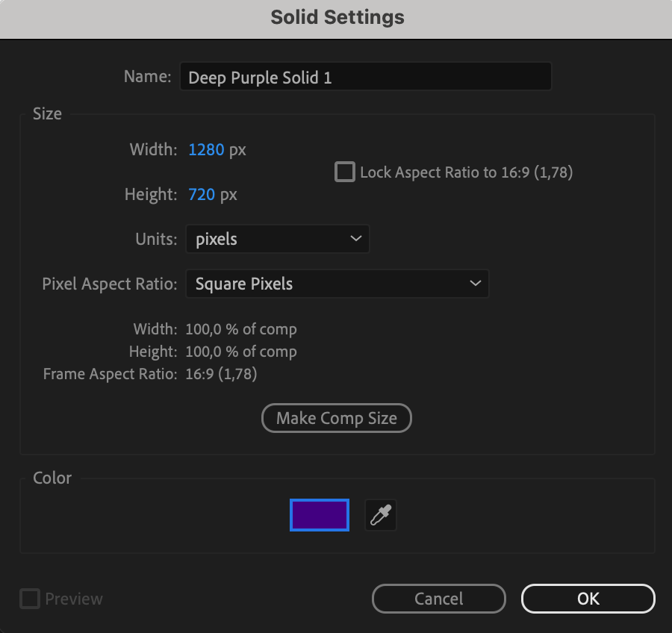This screenshot has width=672, height=633.
Task: Select the Height value 720
Action: [x=202, y=195]
